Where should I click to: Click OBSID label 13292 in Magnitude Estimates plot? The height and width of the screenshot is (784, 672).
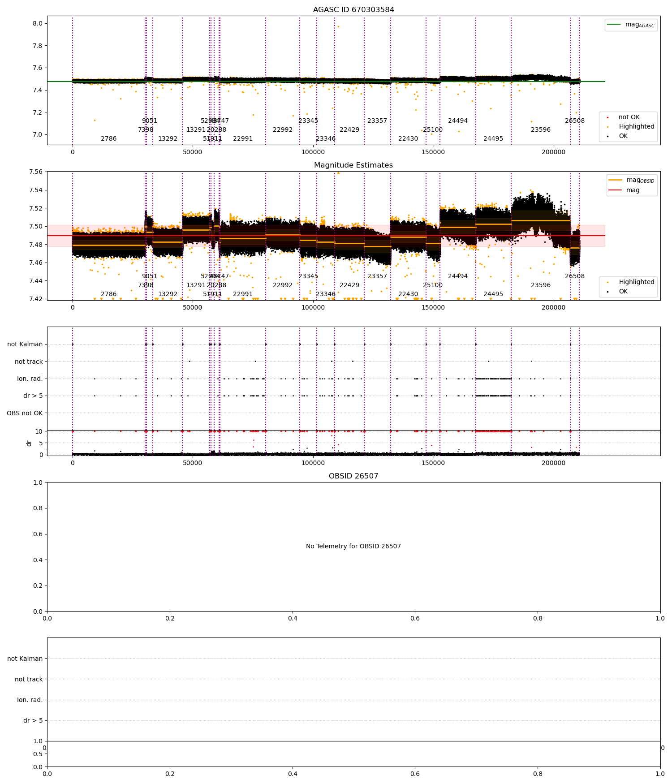coord(168,294)
